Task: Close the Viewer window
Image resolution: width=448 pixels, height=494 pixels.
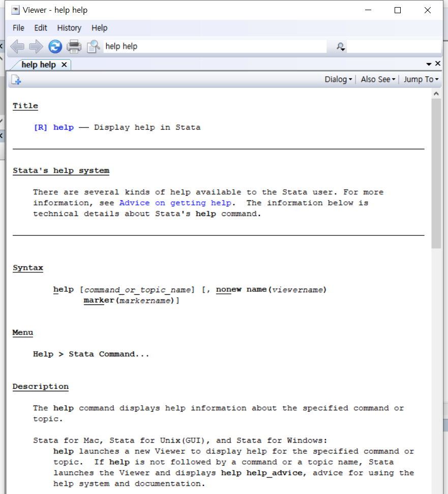Action: point(428,10)
